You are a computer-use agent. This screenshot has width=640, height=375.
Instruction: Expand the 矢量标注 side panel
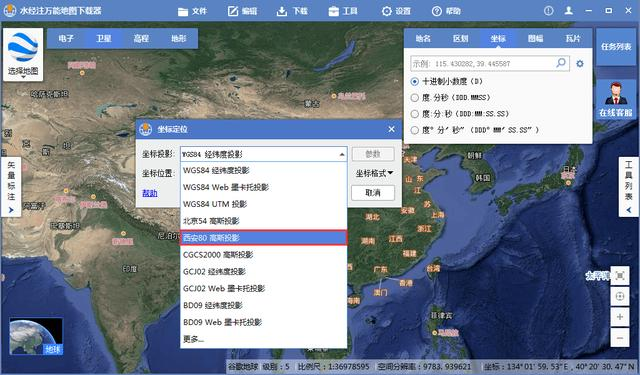(11, 186)
